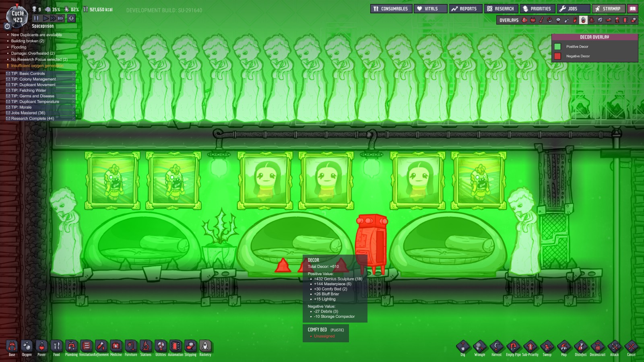This screenshot has height=362, width=644.
Task: Pause the game
Action: pyautogui.click(x=36, y=18)
